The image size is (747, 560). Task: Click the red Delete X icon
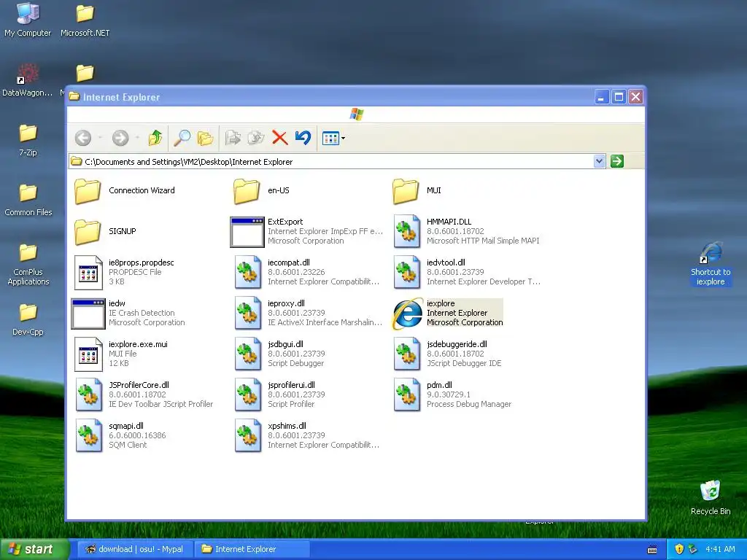point(279,138)
